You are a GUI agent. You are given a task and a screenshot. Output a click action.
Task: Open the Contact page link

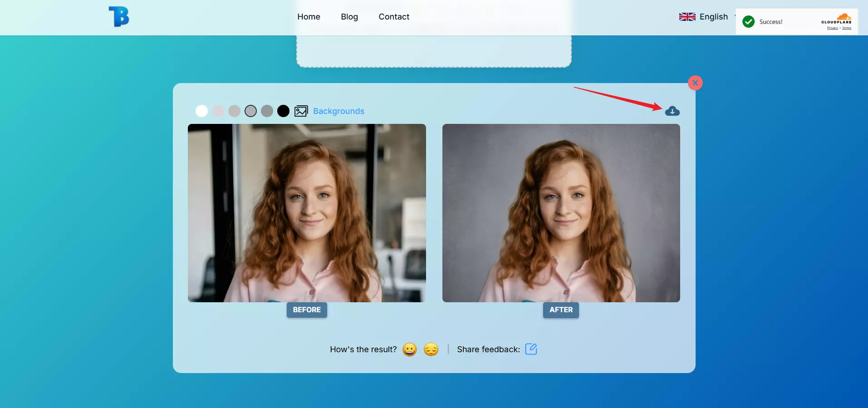point(394,17)
